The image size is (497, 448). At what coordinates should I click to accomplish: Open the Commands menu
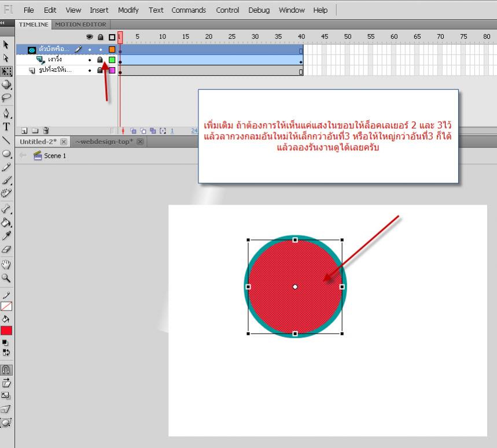[189, 10]
